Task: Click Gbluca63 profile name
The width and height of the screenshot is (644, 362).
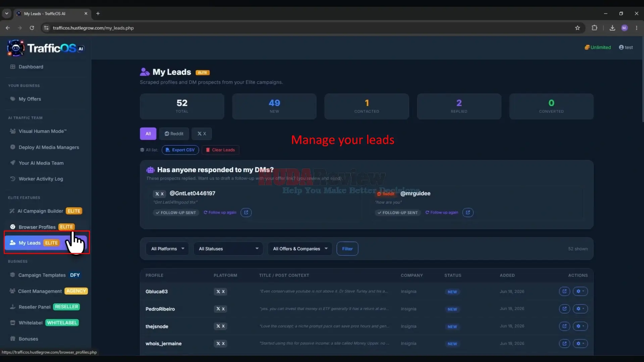Action: tap(156, 292)
